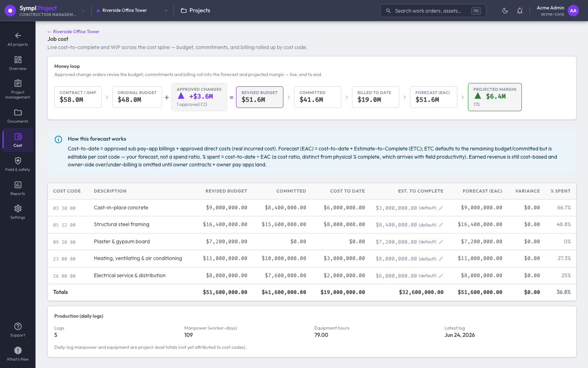The height and width of the screenshot is (368, 588).
Task: Click the search magnifier icon
Action: coord(388,11)
